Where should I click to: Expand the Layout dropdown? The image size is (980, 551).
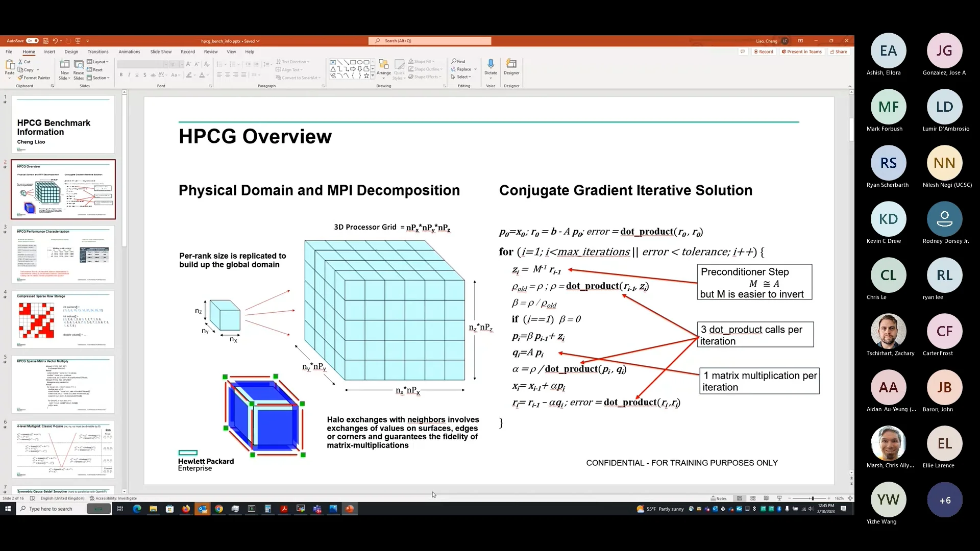[98, 61]
